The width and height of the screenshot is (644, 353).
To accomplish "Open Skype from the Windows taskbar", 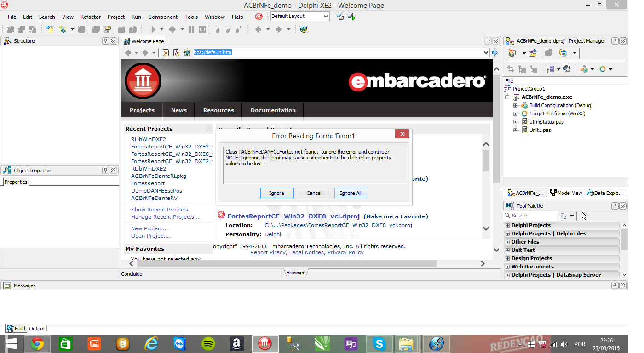I will point(379,344).
